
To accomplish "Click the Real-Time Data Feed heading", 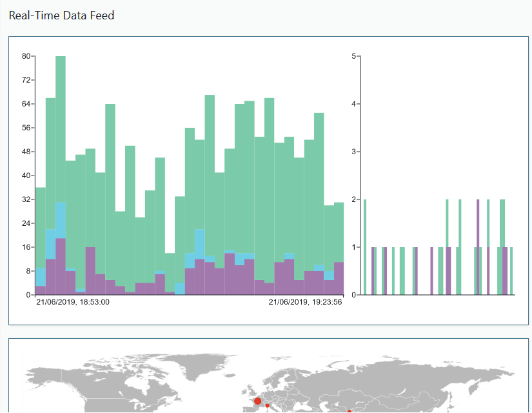I will (x=61, y=15).
